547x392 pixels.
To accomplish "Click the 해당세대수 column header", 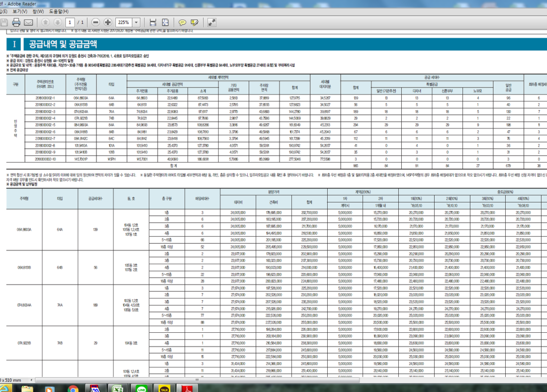I will point(202,198).
